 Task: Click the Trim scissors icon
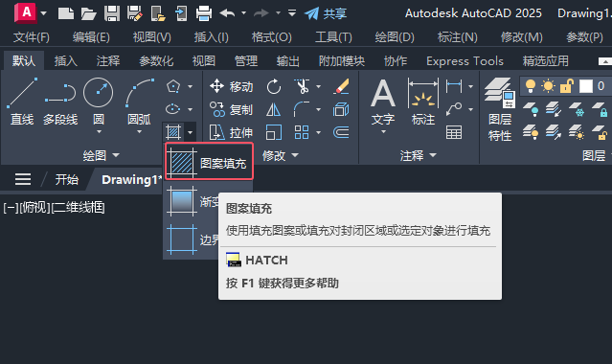pos(302,86)
